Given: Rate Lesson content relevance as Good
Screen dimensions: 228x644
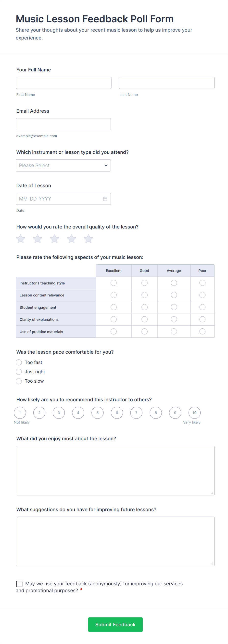Looking at the screenshot, I should [144, 295].
